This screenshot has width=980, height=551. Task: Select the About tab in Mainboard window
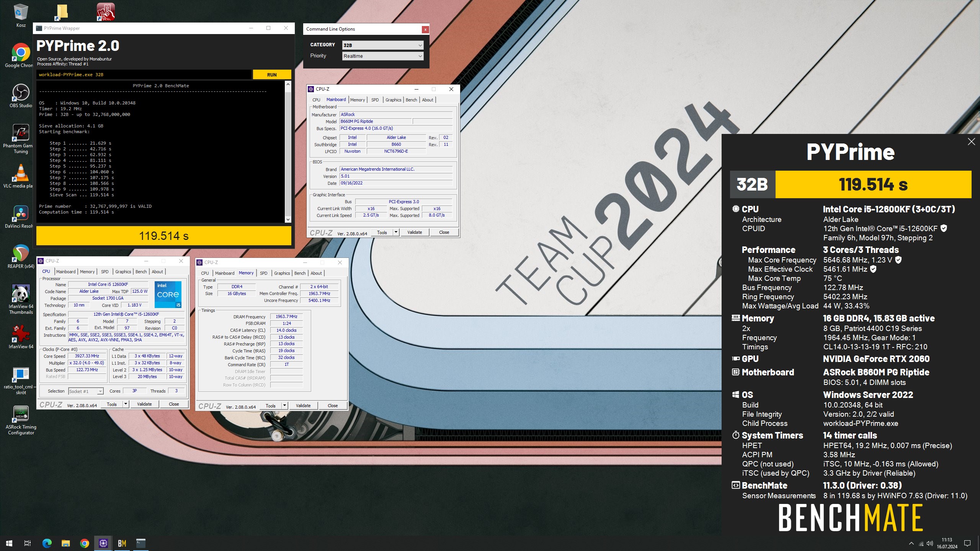tap(428, 100)
